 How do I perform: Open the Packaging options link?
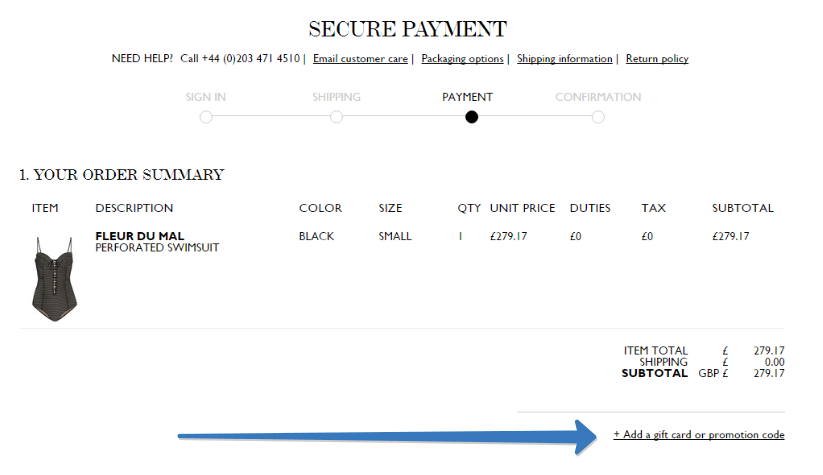pyautogui.click(x=462, y=59)
